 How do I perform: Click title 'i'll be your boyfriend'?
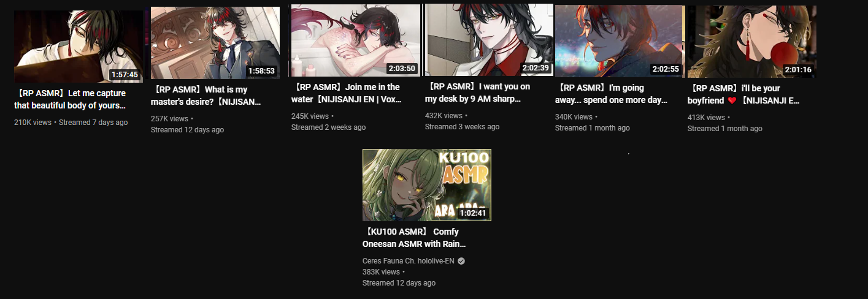click(743, 94)
